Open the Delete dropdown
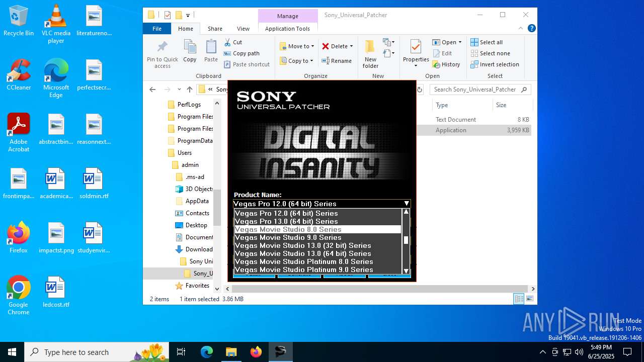 (x=351, y=46)
